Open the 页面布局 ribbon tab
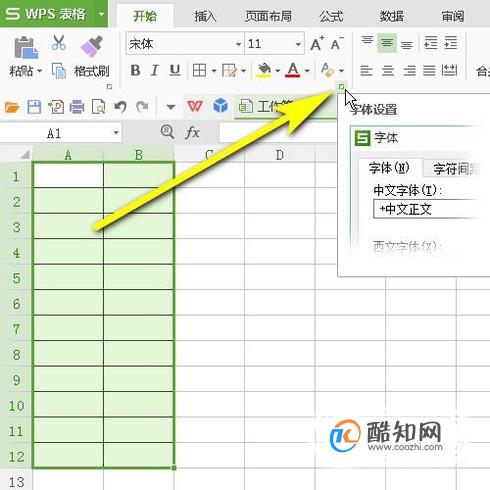The image size is (490, 490). [268, 16]
